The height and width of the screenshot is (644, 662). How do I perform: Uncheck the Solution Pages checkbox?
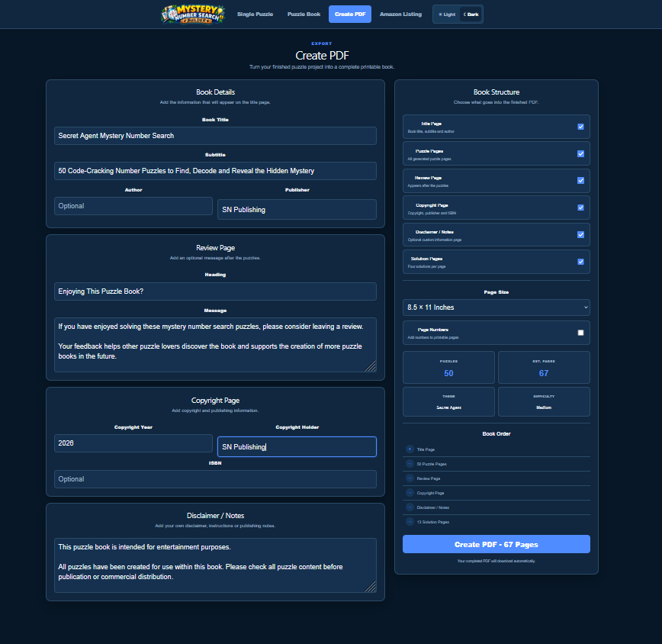(x=580, y=262)
